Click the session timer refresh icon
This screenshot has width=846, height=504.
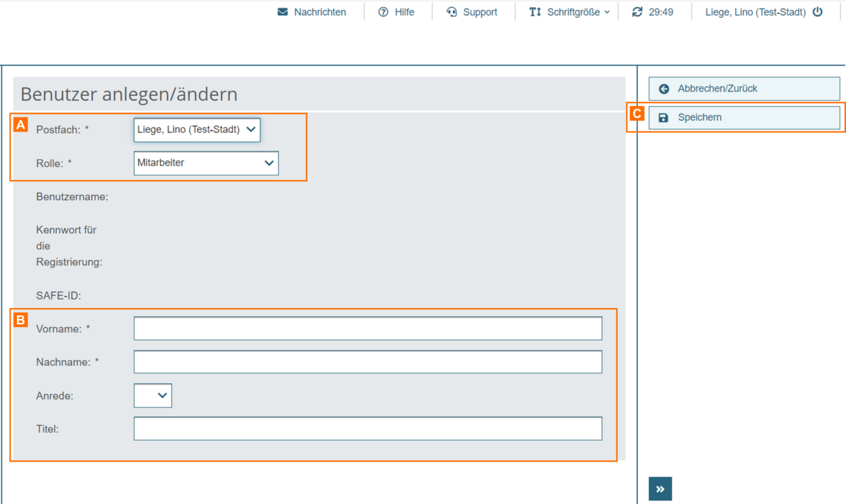click(x=637, y=12)
